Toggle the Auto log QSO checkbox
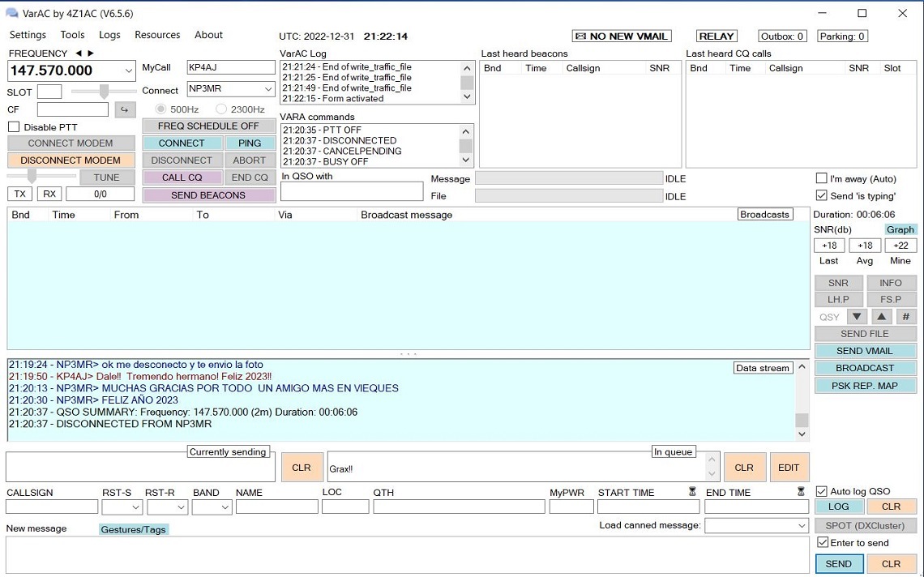Image resolution: width=924 pixels, height=577 pixels. (821, 491)
